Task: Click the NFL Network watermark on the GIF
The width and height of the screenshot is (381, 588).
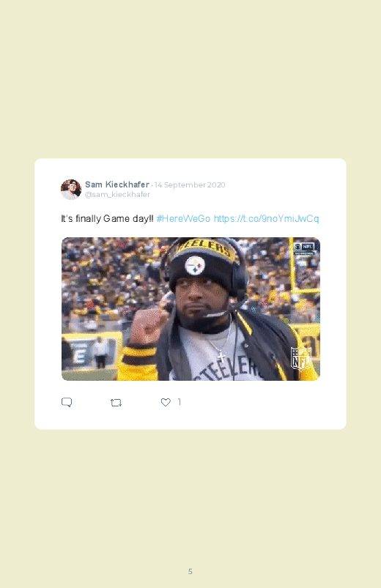Action: [x=304, y=248]
